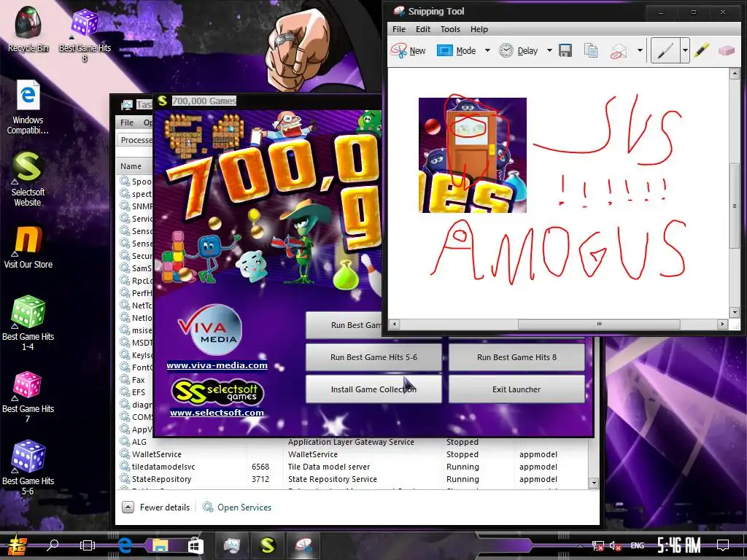The height and width of the screenshot is (560, 747).
Task: Select the Eraser tool
Action: click(726, 50)
